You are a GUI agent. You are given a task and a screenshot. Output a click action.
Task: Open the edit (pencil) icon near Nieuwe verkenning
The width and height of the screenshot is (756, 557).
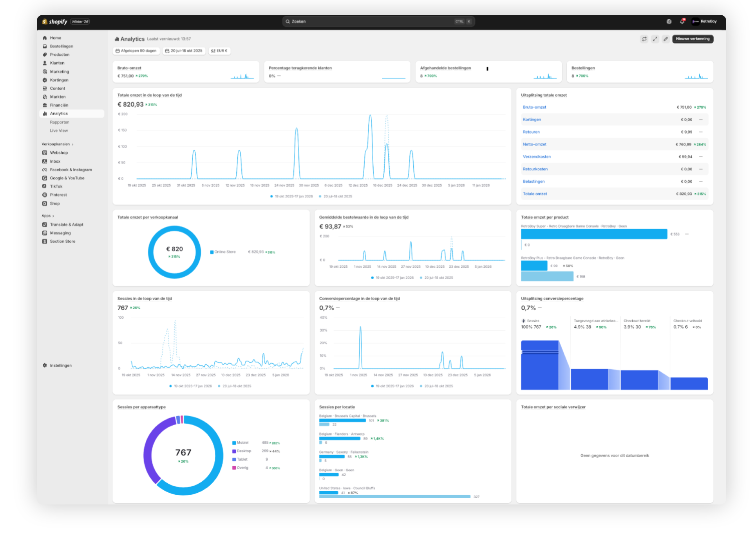click(x=666, y=39)
